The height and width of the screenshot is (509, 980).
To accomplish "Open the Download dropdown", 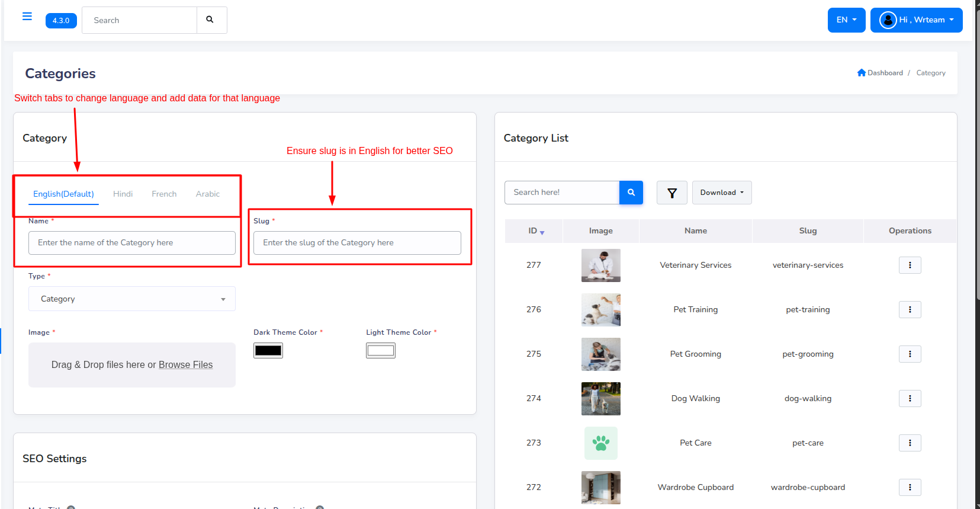I will pos(721,193).
